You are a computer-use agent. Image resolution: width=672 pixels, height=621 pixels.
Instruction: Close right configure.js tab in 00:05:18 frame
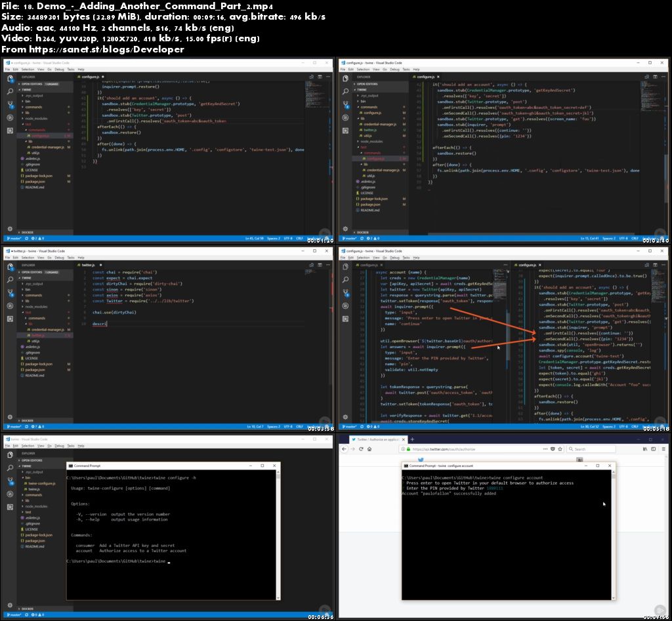pos(539,265)
